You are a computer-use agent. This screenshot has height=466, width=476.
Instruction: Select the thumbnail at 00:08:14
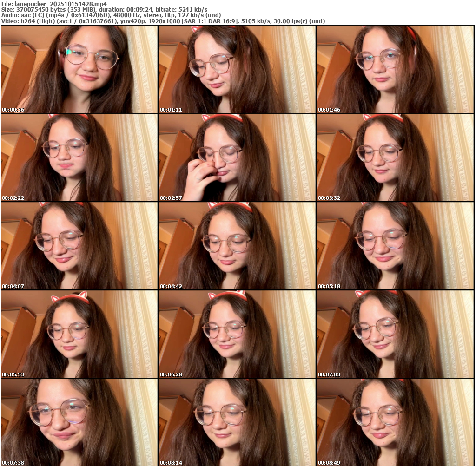pyautogui.click(x=238, y=422)
